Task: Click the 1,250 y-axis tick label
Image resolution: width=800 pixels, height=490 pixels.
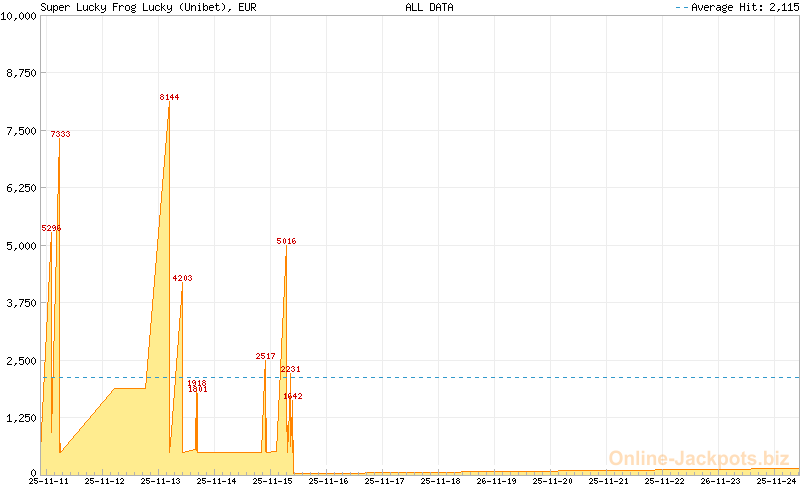Action: point(22,416)
